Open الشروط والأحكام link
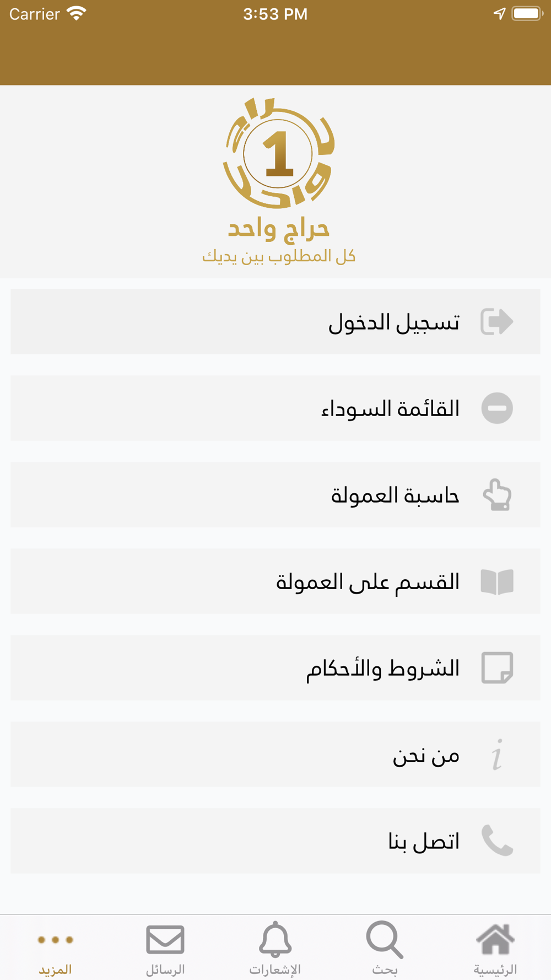Image resolution: width=551 pixels, height=980 pixels. click(275, 667)
